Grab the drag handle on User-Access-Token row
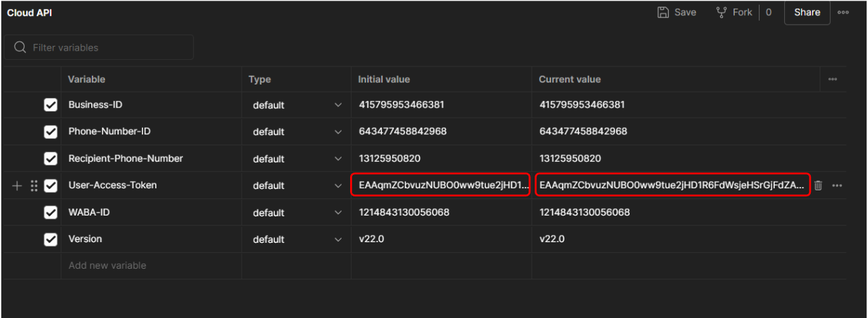Viewport: 868px width, 318px height. click(x=34, y=186)
